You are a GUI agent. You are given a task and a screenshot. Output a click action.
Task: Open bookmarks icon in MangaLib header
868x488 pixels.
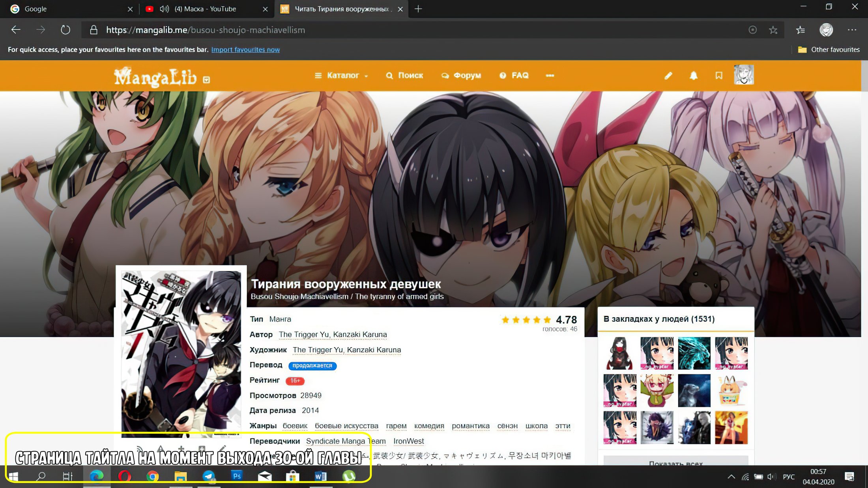(x=719, y=75)
